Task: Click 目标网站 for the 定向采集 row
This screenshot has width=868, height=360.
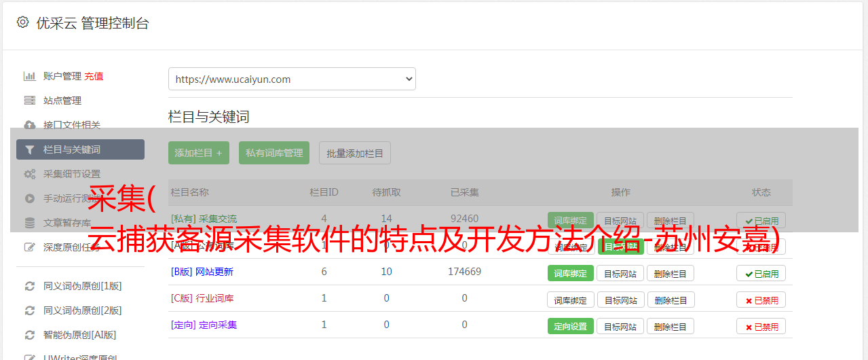Action: [620, 326]
